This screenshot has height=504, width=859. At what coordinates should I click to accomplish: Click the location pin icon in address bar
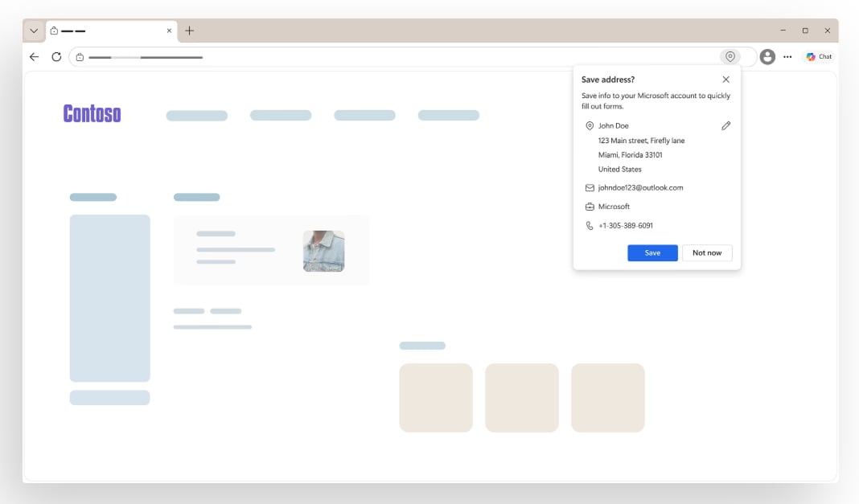[730, 57]
